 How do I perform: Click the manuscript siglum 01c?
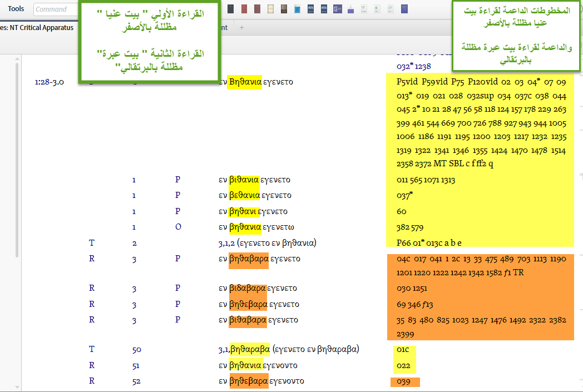[x=403, y=350]
